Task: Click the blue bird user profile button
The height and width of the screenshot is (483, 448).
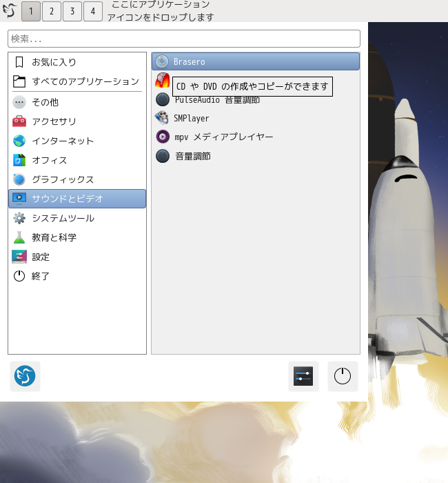Action: [25, 376]
